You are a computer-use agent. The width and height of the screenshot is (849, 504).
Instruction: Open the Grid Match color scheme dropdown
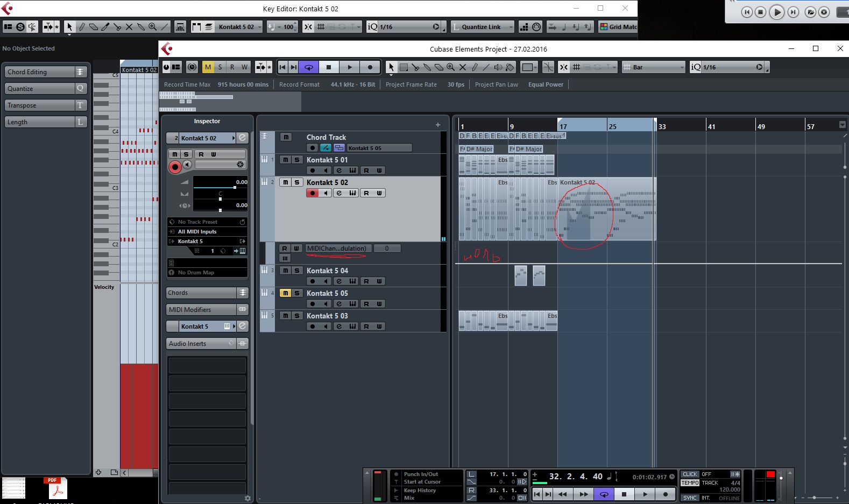618,27
